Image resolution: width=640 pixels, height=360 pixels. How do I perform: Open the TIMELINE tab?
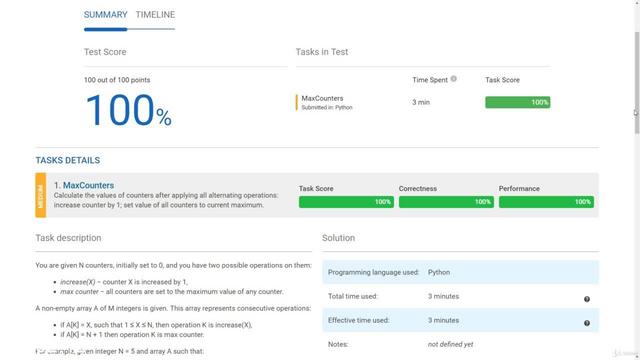click(155, 15)
